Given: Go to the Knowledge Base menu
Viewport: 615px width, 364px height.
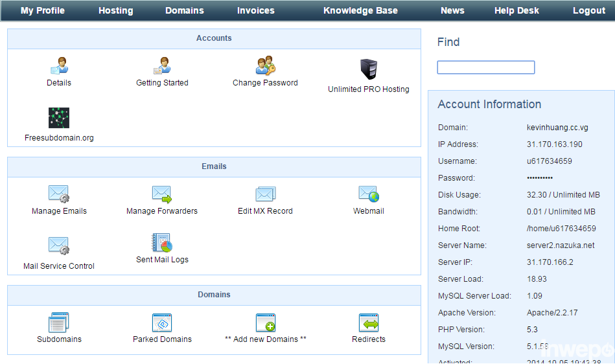Looking at the screenshot, I should [360, 10].
